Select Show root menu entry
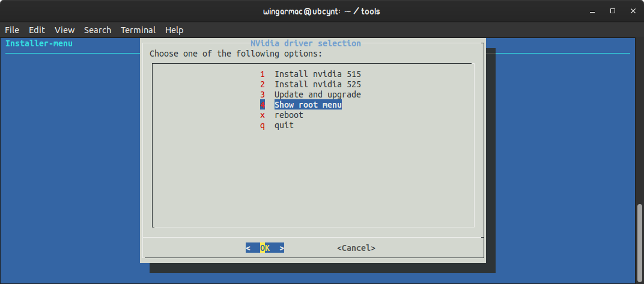Viewport: 644px width, 284px height. point(300,105)
